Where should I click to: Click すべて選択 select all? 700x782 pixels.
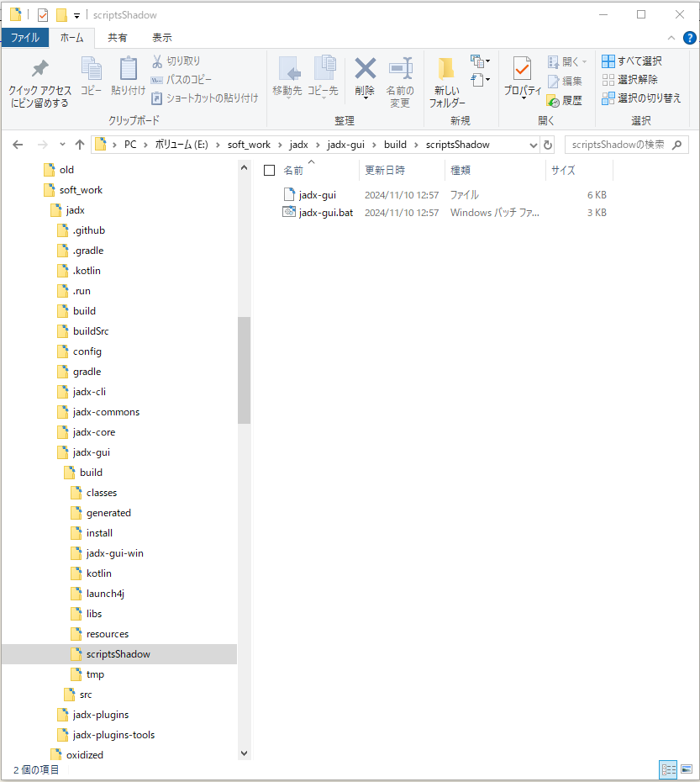[632, 61]
